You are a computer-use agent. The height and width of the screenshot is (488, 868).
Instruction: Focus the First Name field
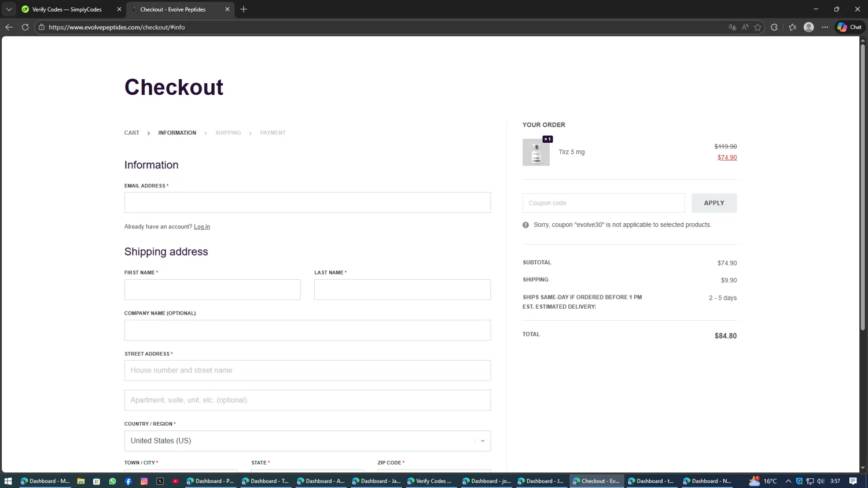point(212,290)
